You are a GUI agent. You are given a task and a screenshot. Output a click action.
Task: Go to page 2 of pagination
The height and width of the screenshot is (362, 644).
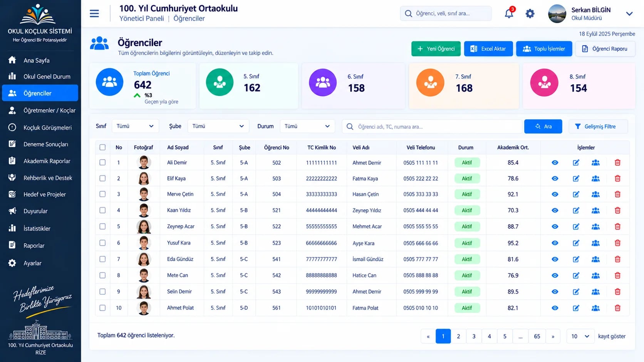(x=458, y=336)
